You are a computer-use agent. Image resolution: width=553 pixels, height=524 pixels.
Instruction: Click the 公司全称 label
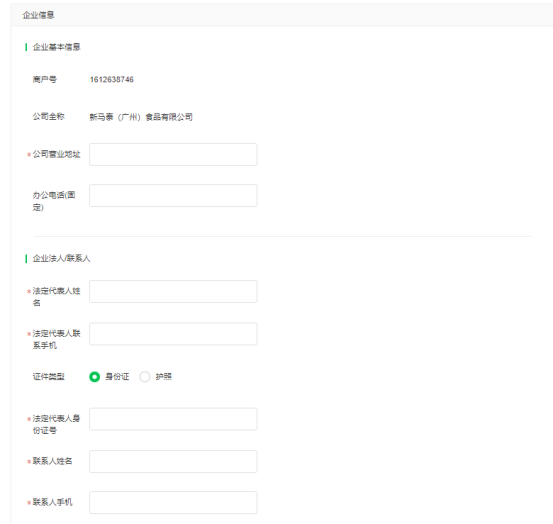49,116
